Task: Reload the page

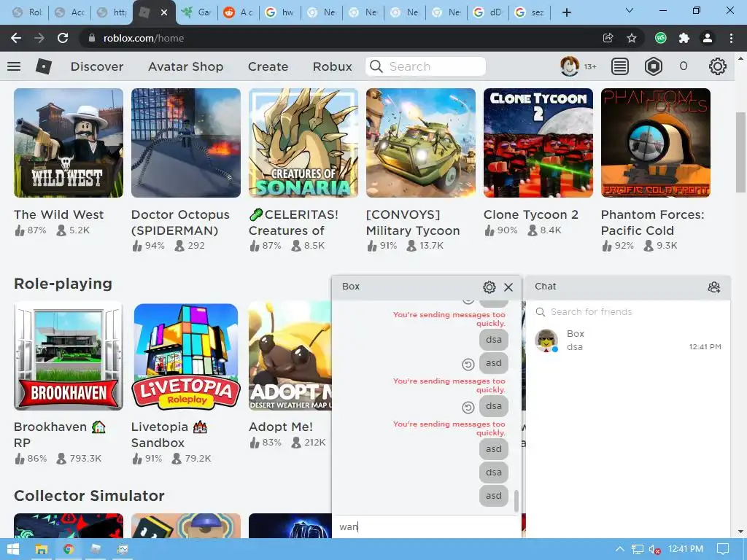Action: pos(63,38)
